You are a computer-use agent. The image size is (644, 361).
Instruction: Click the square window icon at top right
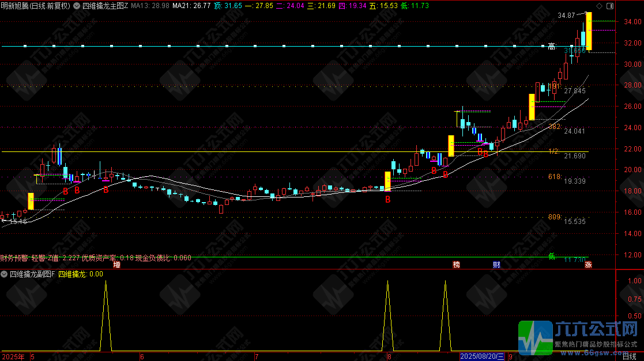(609, 6)
